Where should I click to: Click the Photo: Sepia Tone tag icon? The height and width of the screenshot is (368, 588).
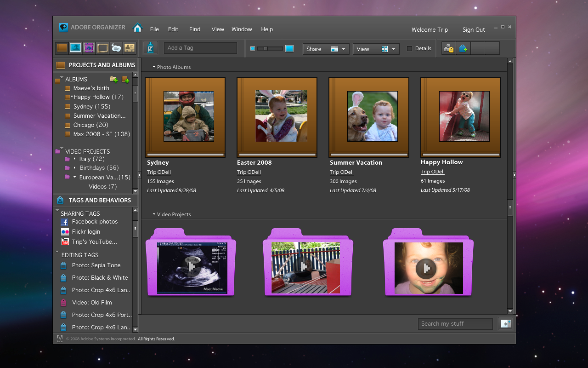click(x=63, y=265)
